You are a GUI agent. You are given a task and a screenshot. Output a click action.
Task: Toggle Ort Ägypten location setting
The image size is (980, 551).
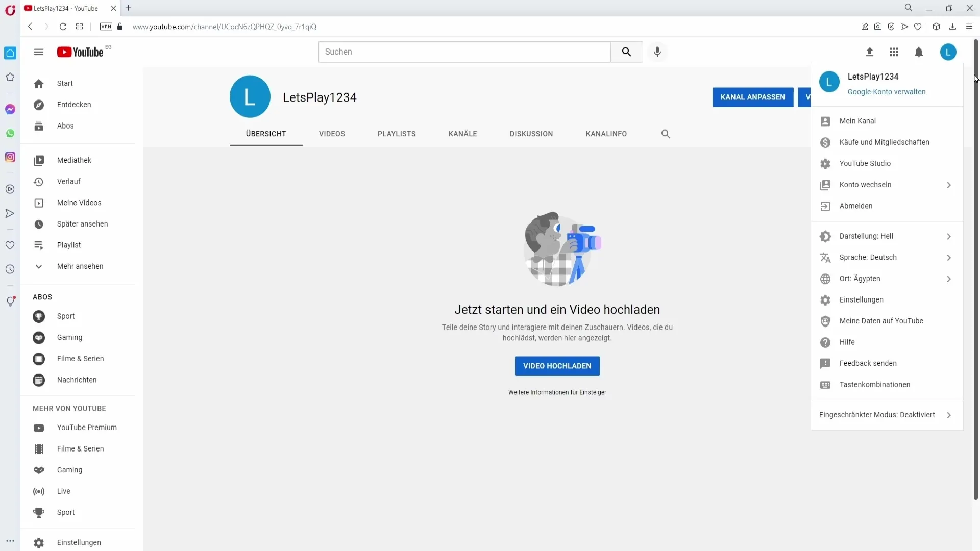coord(886,278)
